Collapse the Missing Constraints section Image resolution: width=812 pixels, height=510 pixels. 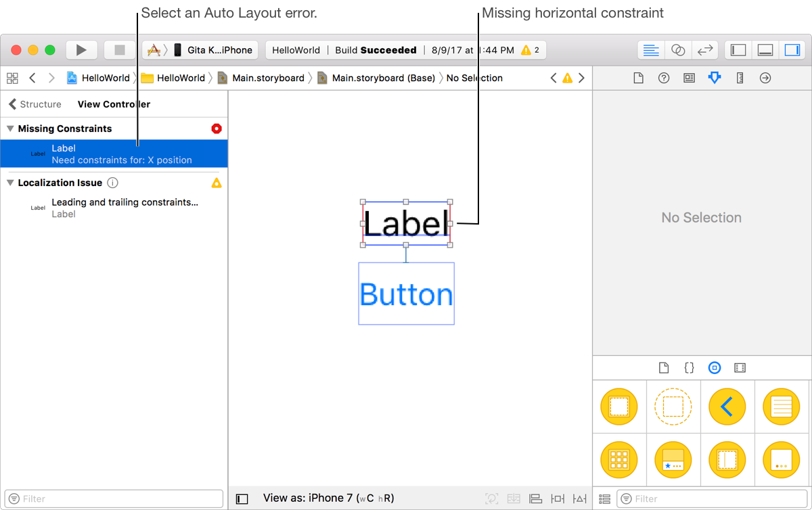point(10,129)
